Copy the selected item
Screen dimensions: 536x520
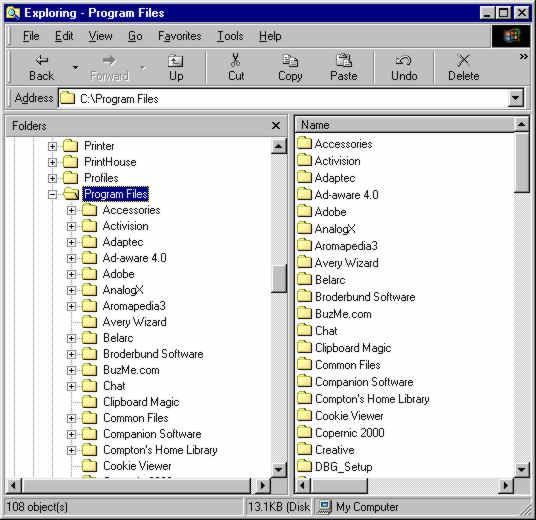click(290, 68)
